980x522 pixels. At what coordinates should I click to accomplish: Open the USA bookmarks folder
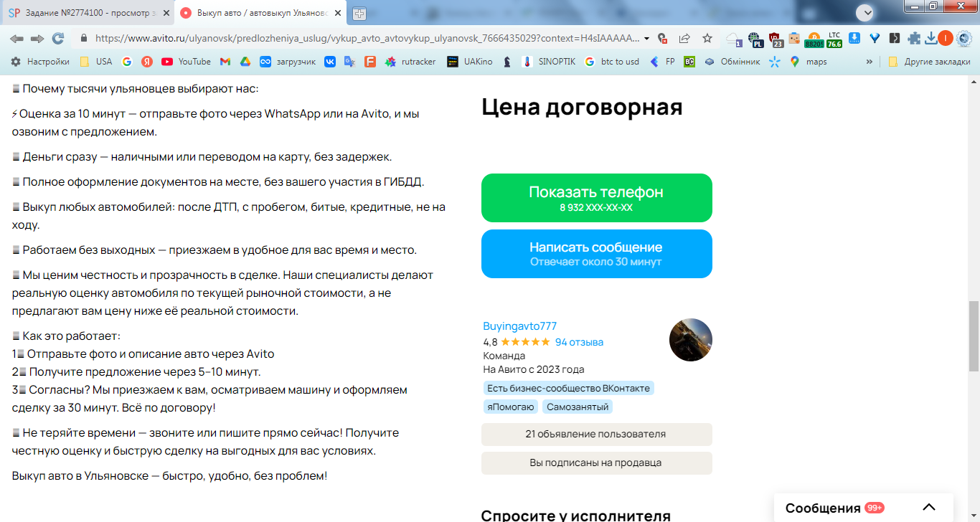click(96, 62)
